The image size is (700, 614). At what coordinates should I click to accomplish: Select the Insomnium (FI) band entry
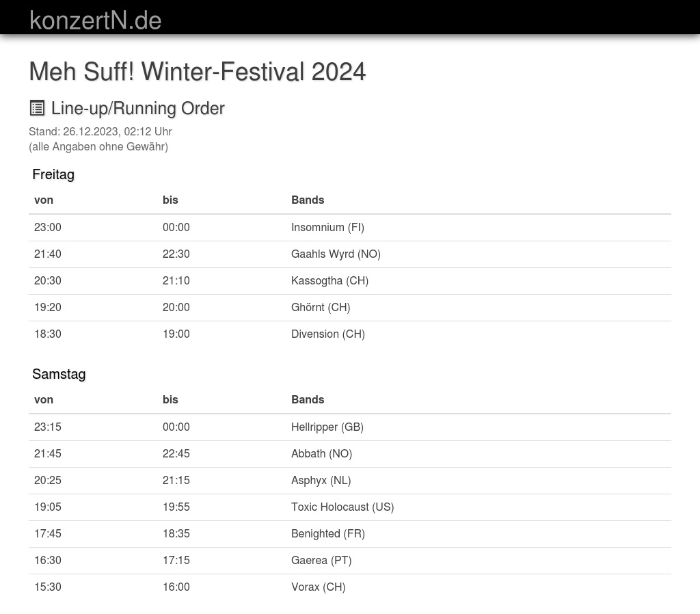tap(327, 227)
